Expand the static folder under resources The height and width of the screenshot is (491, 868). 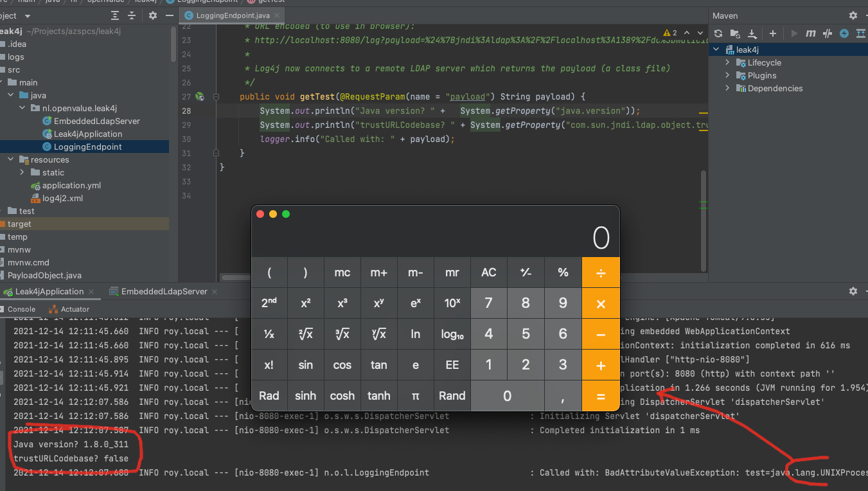[x=22, y=172]
